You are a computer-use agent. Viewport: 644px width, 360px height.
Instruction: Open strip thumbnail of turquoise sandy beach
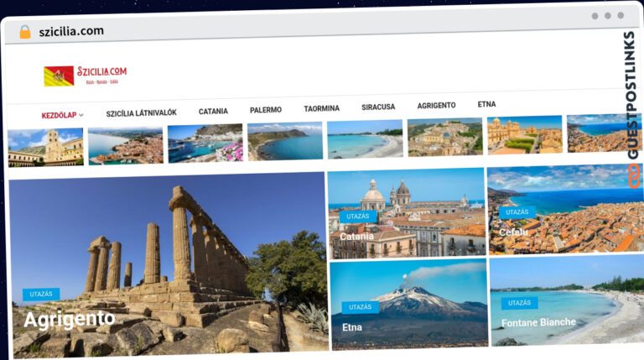(365, 139)
